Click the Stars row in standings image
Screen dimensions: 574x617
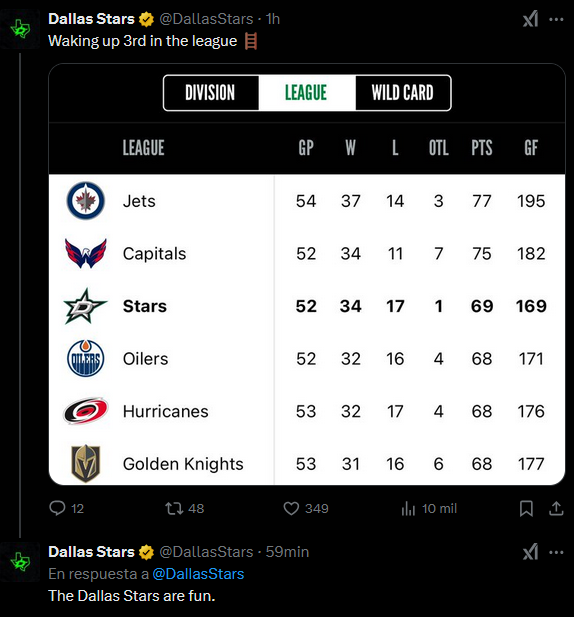(x=307, y=306)
